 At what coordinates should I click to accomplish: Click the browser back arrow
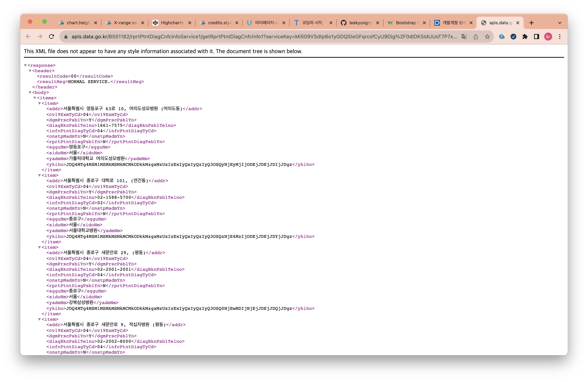[x=28, y=37]
